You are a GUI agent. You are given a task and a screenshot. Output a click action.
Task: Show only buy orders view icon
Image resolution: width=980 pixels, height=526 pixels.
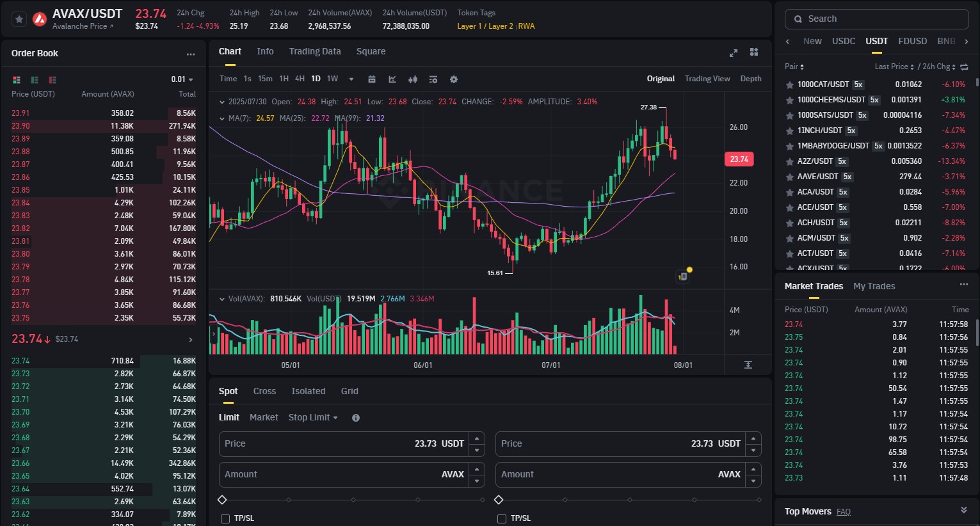[x=35, y=79]
